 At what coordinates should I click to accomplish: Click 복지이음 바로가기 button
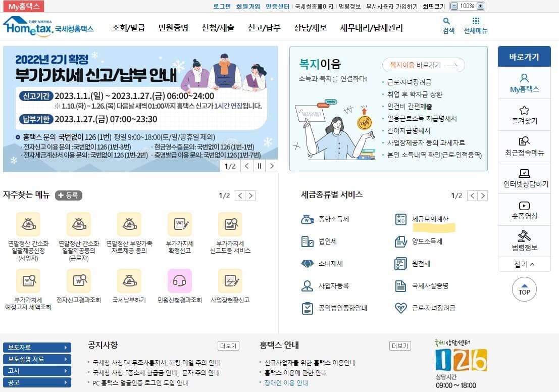[x=424, y=65]
